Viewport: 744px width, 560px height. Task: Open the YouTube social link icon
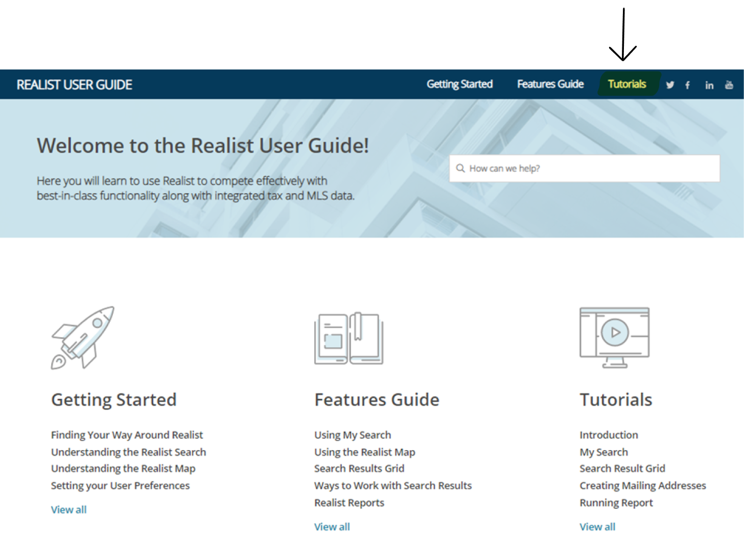(729, 85)
